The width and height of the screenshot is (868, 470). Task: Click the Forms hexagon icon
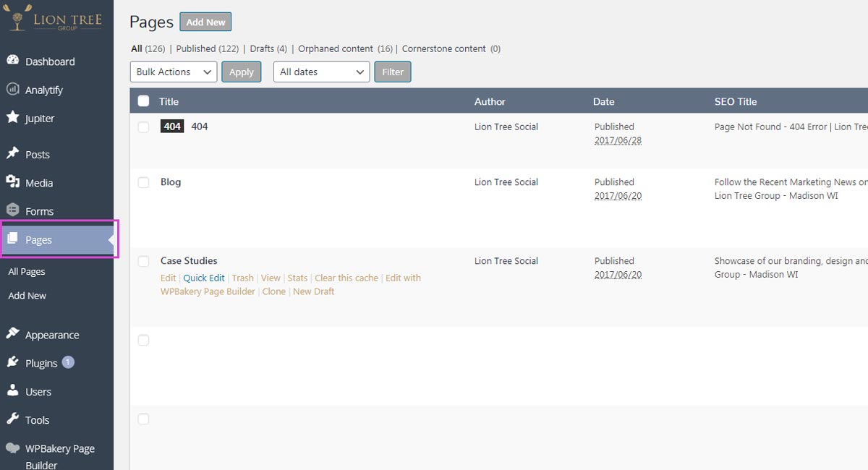click(12, 210)
